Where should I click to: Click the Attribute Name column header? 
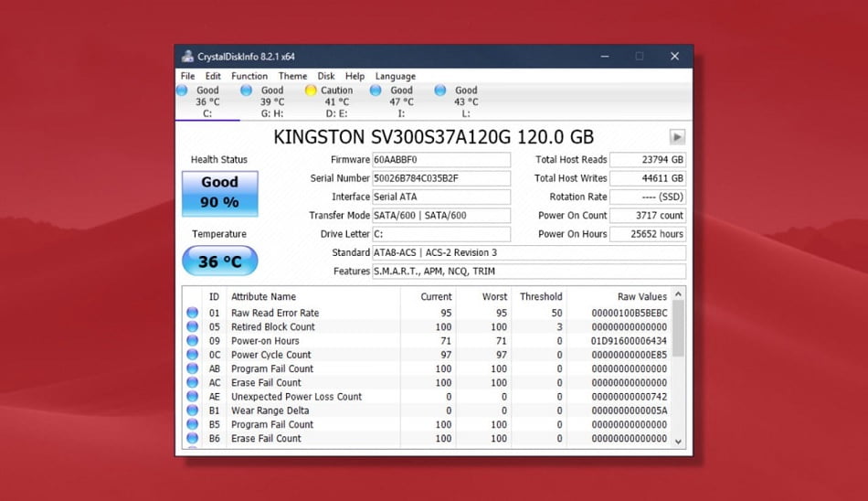pos(263,296)
